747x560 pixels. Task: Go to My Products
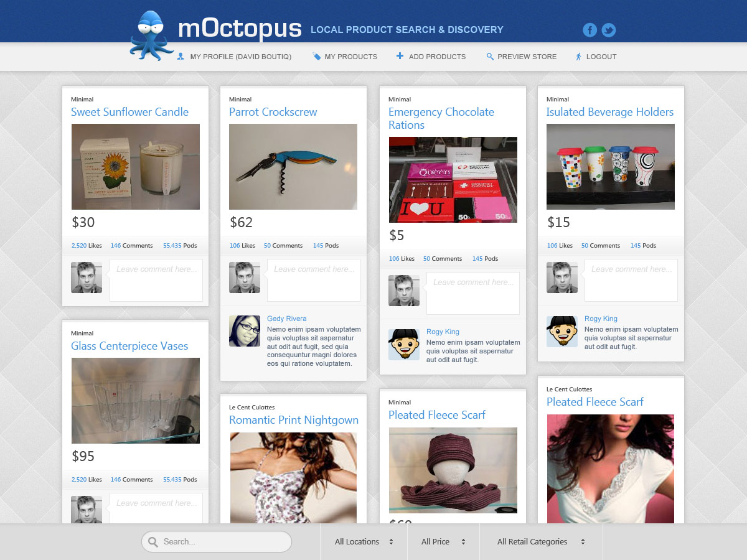click(x=351, y=57)
